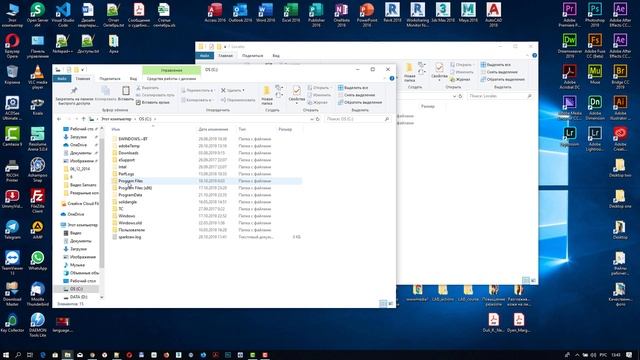
Task: Launch Adobe Premiere Pro desktop icon
Action: coord(569,15)
